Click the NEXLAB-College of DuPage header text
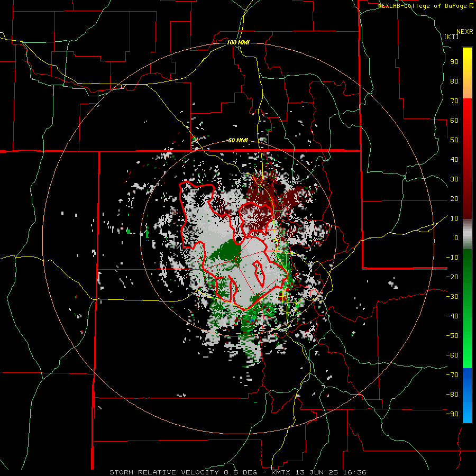 pos(426,6)
